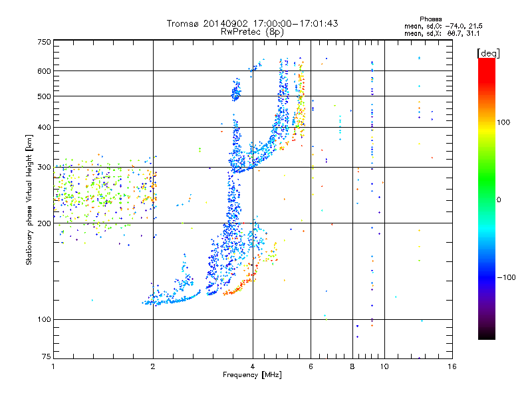Click the y-axis tick label '75'
Image resolution: width=532 pixels, height=399 pixels.
tap(47, 356)
